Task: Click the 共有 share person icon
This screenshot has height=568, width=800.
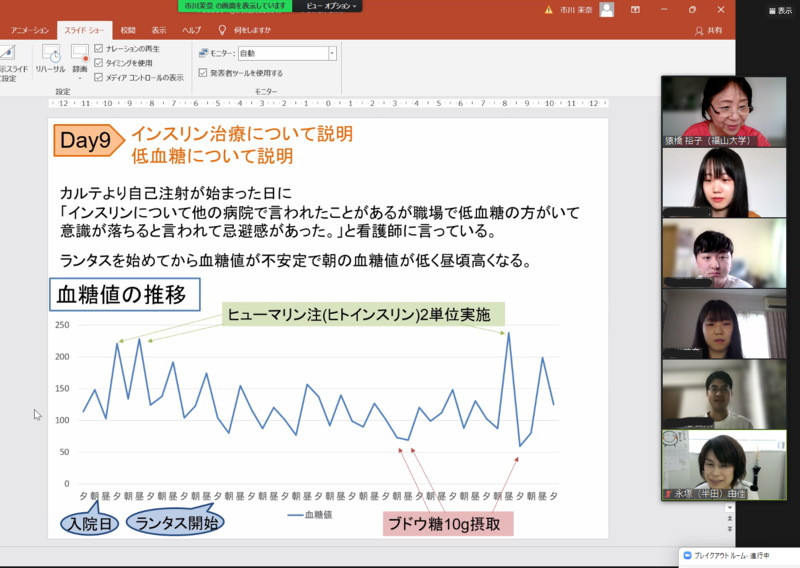Action: point(699,31)
